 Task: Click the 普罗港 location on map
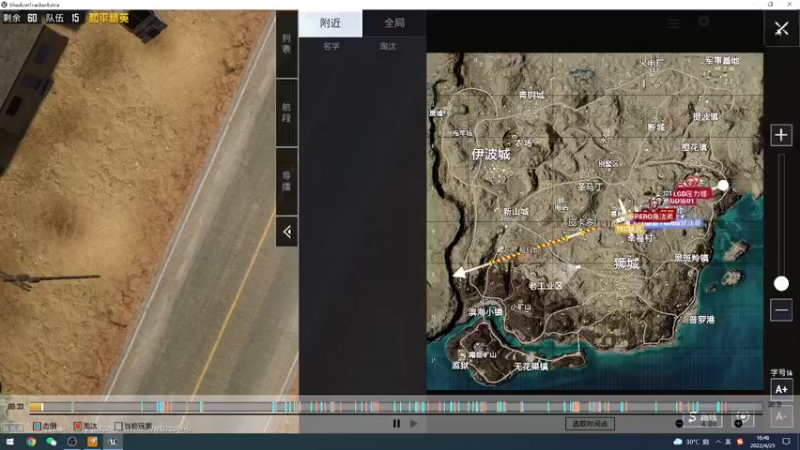click(x=702, y=319)
